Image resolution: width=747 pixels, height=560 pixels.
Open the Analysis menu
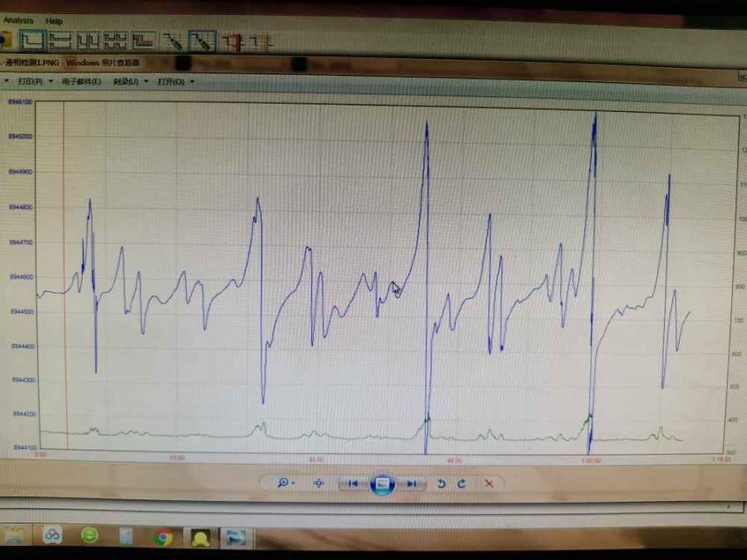(18, 21)
